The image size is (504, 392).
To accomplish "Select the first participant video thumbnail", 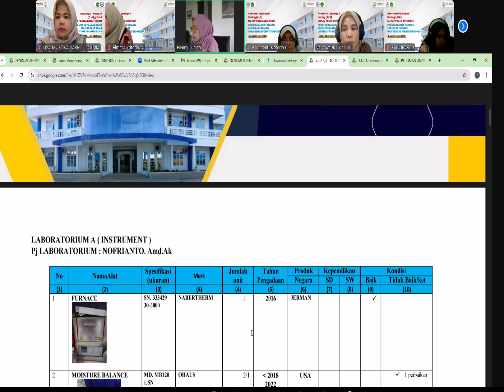I will [70, 26].
